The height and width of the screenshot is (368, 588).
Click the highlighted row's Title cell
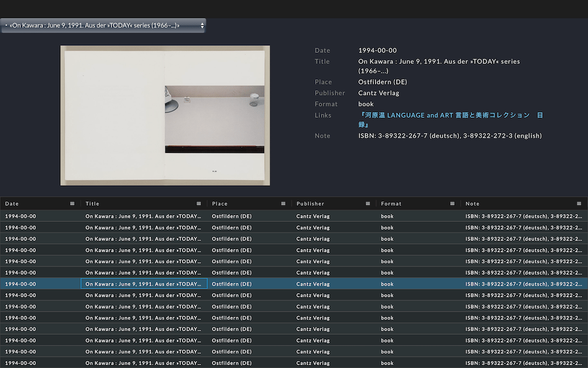click(x=144, y=284)
